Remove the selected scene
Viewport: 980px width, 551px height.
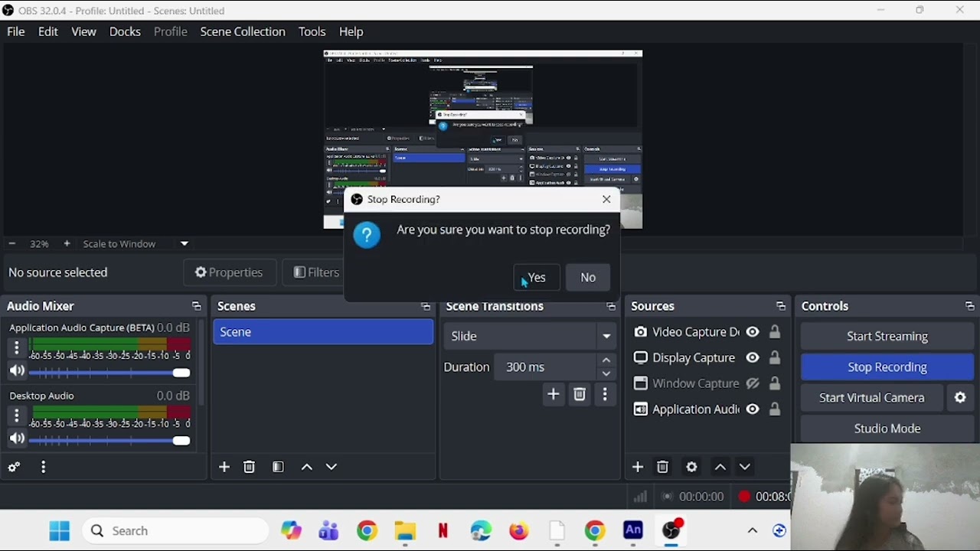coord(250,468)
